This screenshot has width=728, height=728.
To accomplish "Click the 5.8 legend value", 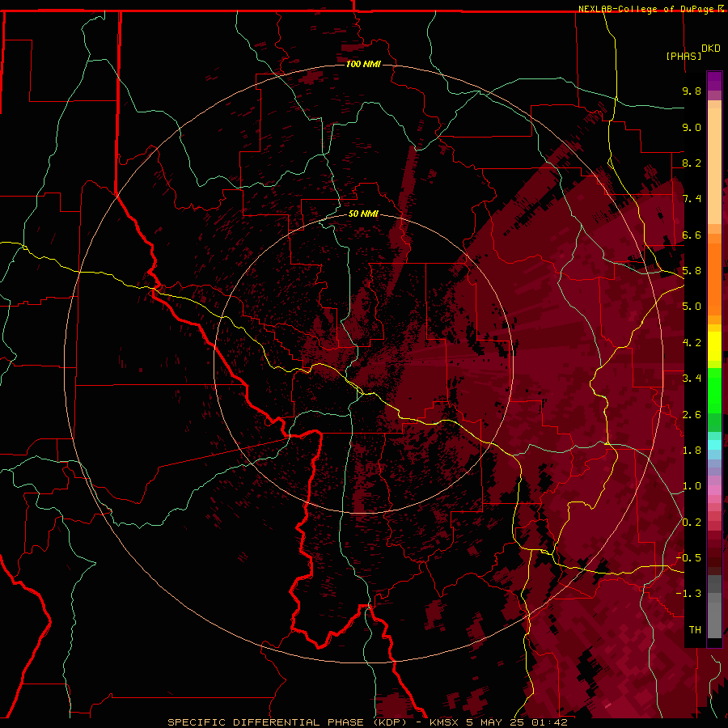I will [692, 271].
